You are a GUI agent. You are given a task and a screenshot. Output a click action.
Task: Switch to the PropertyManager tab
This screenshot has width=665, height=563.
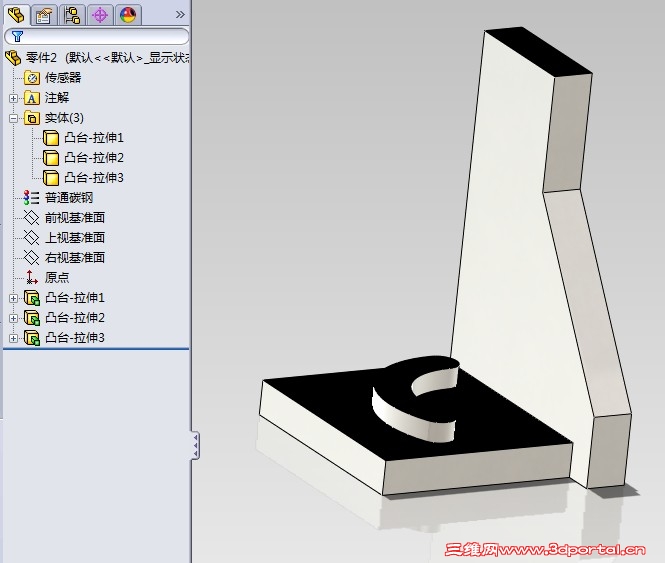click(x=44, y=15)
